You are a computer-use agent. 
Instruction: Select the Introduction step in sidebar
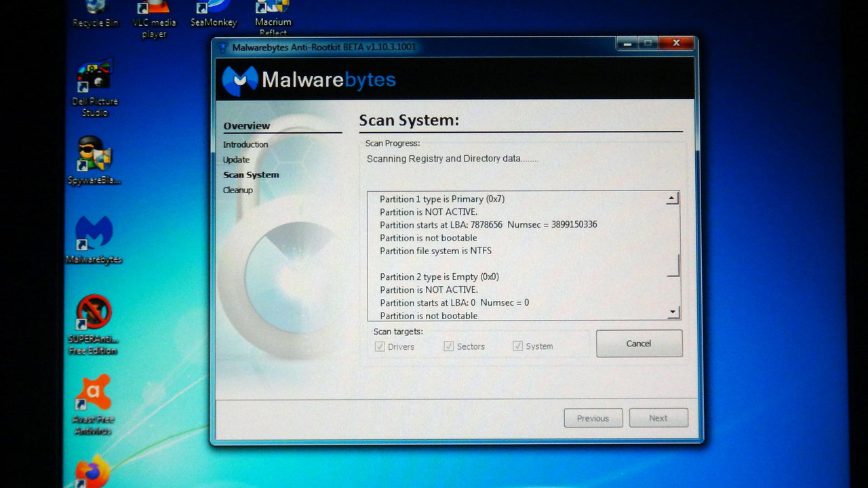245,144
